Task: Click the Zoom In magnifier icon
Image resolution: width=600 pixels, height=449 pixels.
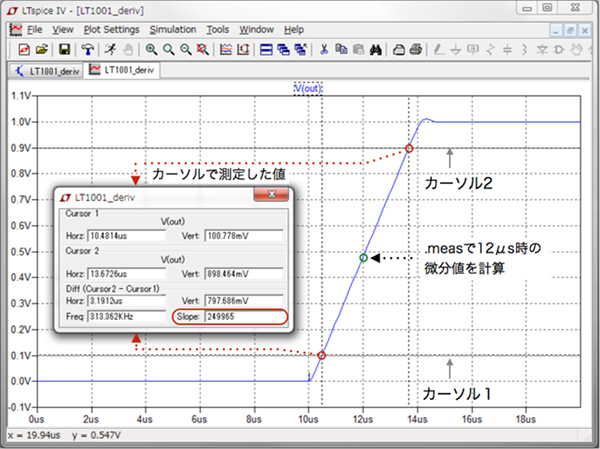Action: click(151, 49)
